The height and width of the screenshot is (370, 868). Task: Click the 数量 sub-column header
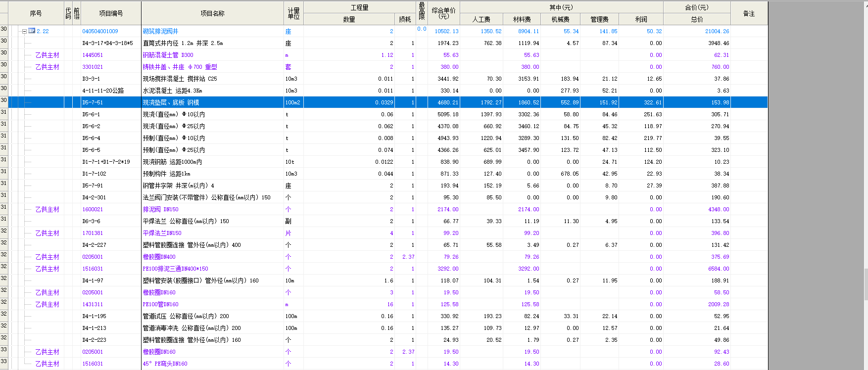pos(349,19)
